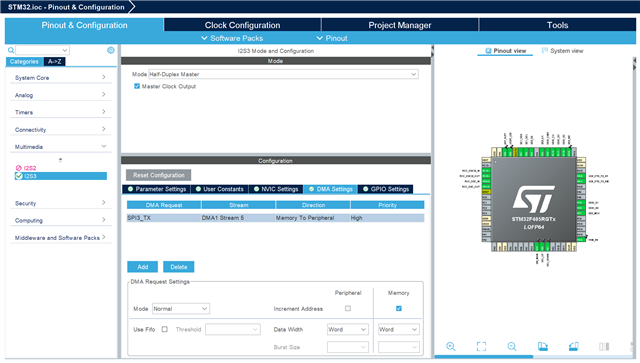Open the Half-Duplex Master mode dropdown

click(x=283, y=74)
